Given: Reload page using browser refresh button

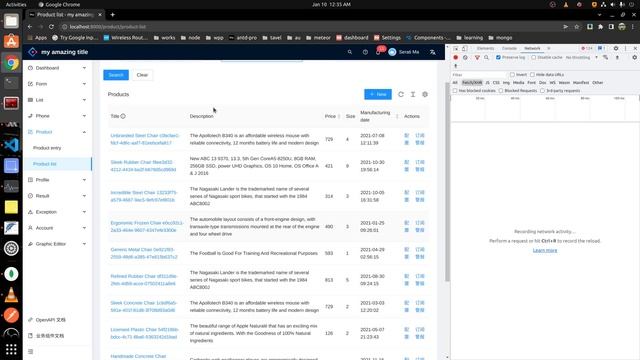Looking at the screenshot, I should 51,27.
